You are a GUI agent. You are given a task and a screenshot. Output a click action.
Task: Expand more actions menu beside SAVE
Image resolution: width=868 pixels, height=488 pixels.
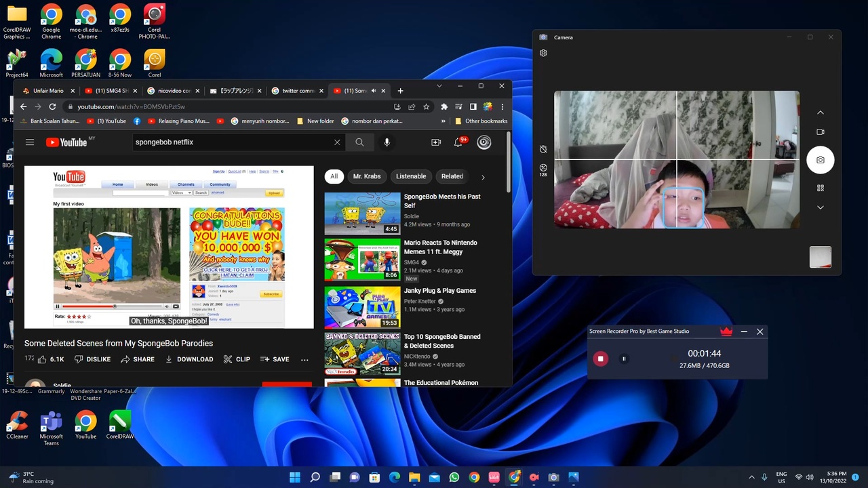pos(304,359)
